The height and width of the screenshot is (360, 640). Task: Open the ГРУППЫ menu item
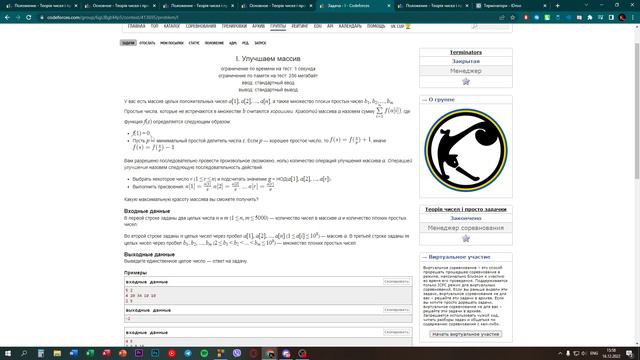click(278, 26)
